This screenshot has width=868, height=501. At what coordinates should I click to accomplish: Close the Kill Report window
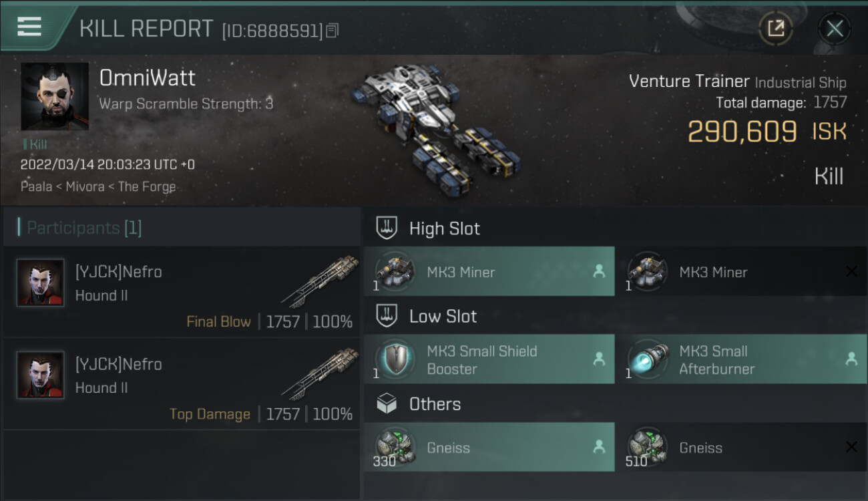click(835, 29)
